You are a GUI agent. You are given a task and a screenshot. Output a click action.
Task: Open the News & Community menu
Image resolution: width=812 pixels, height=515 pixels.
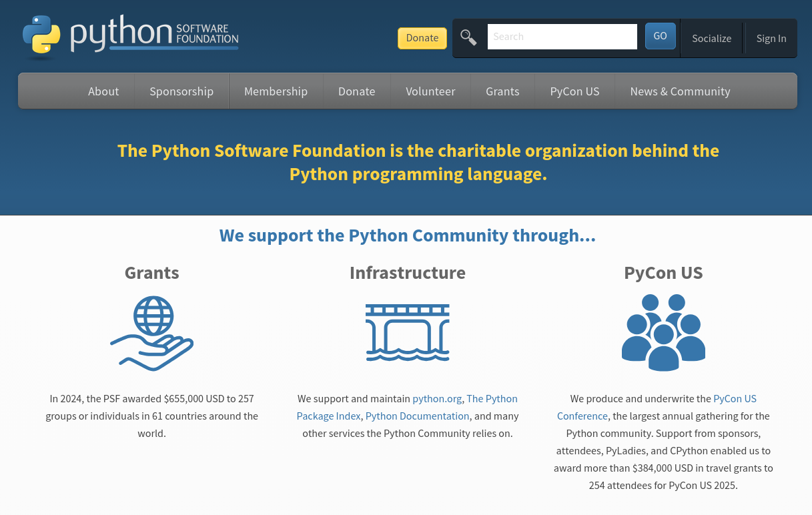coord(680,91)
